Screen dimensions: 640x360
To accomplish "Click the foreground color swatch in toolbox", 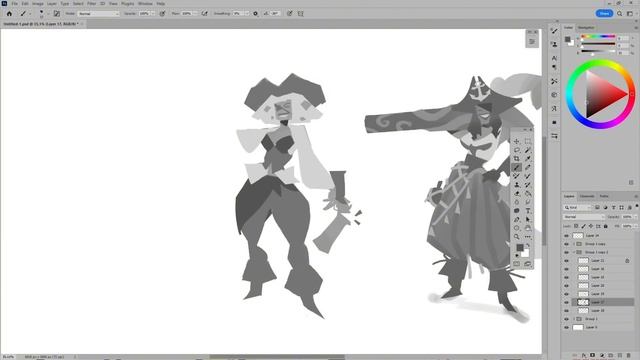I will (520, 247).
